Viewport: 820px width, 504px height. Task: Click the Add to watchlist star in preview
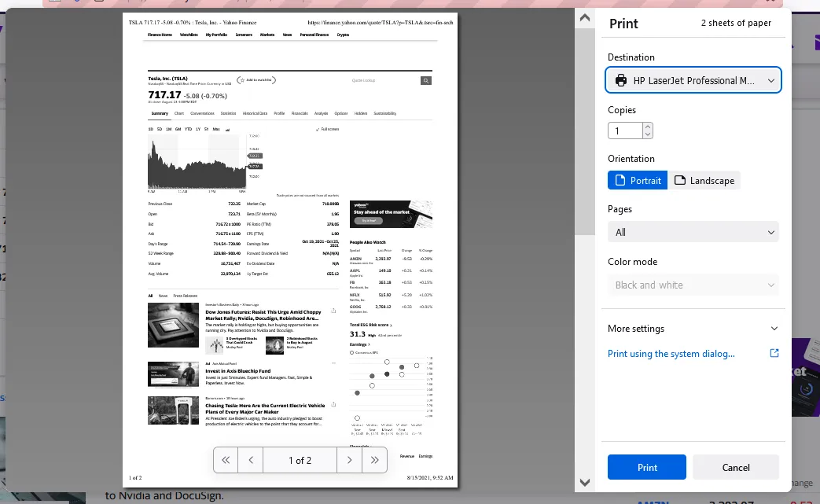pos(241,80)
